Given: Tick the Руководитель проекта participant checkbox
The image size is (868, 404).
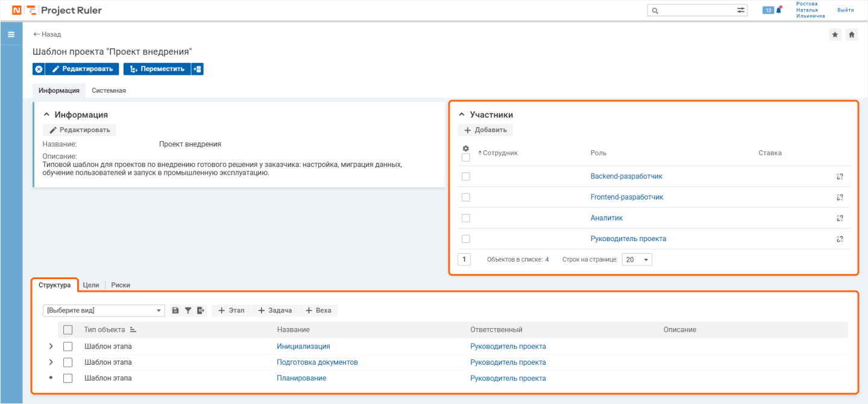Looking at the screenshot, I should [x=465, y=239].
